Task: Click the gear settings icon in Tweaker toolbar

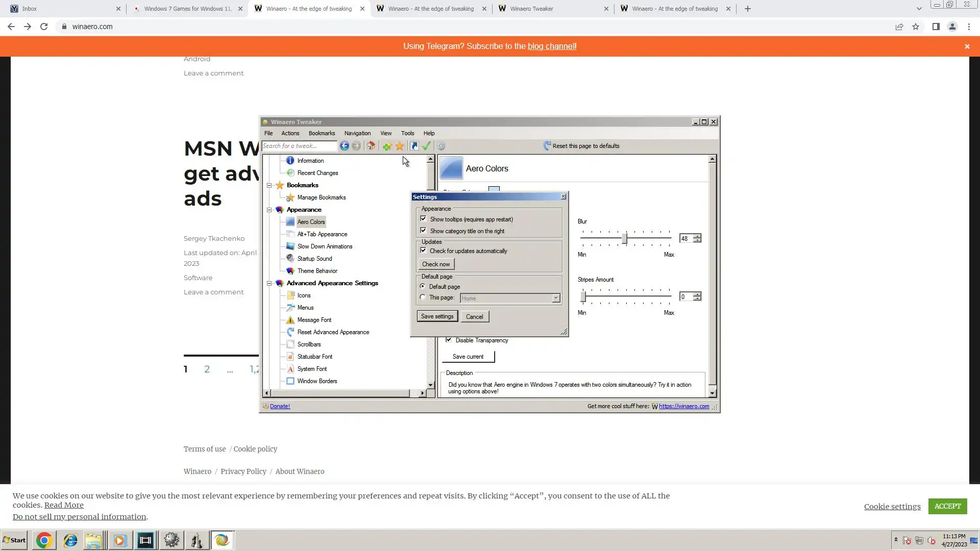Action: tap(441, 146)
